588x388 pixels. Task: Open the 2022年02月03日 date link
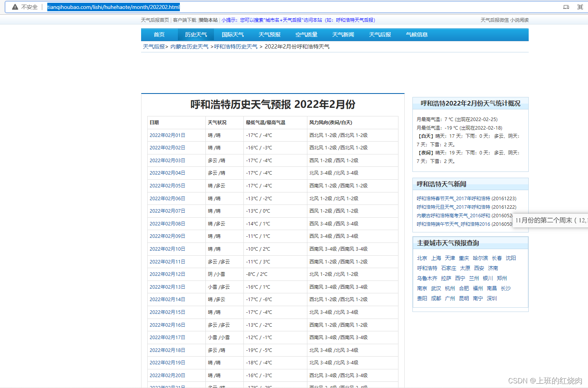[167, 161]
